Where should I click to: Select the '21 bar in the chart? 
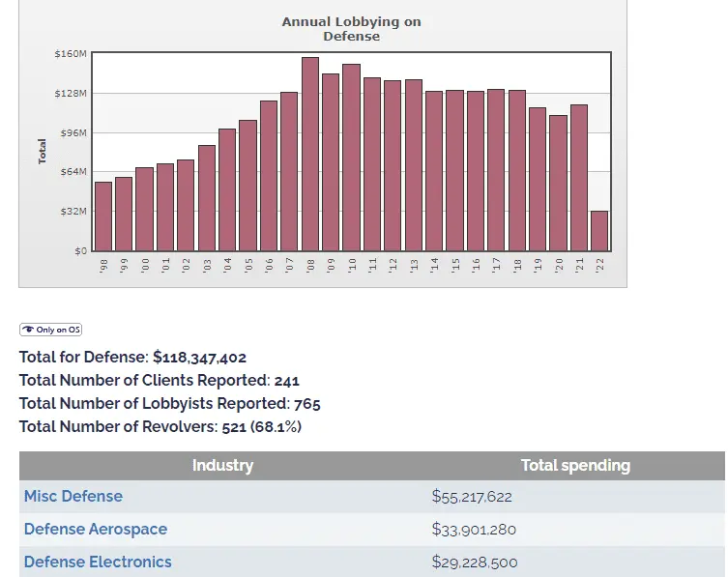point(579,178)
